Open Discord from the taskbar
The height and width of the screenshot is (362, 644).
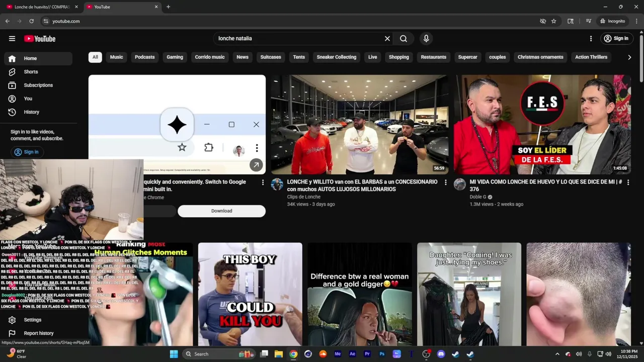[x=441, y=354]
